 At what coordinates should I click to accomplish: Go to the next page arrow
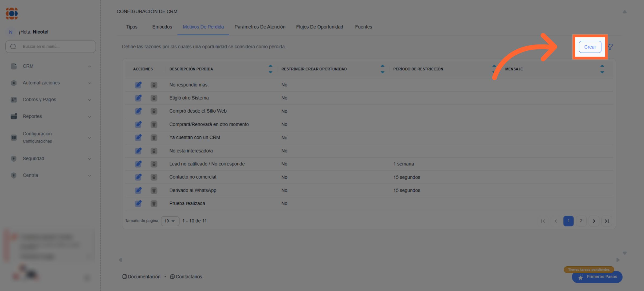594,221
